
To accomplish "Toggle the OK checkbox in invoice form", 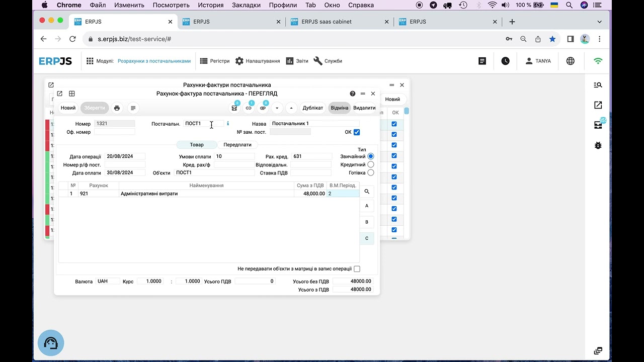I will click(357, 132).
